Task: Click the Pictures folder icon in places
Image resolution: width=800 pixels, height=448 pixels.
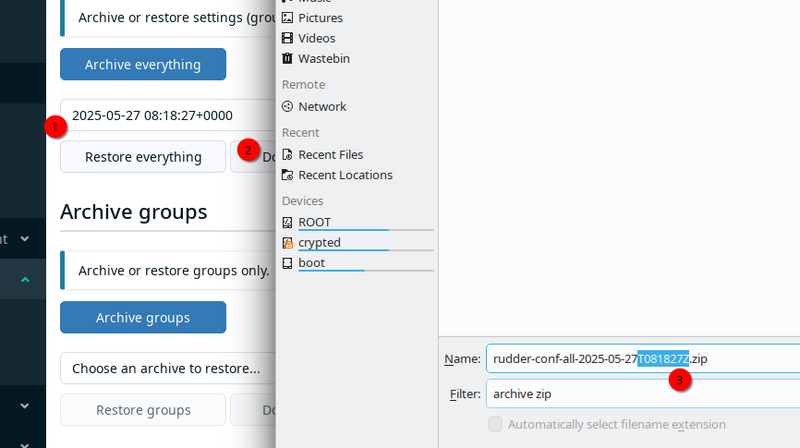Action: [287, 18]
